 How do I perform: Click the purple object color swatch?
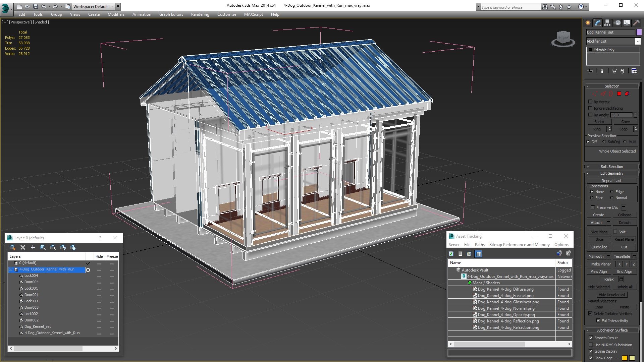[639, 32]
